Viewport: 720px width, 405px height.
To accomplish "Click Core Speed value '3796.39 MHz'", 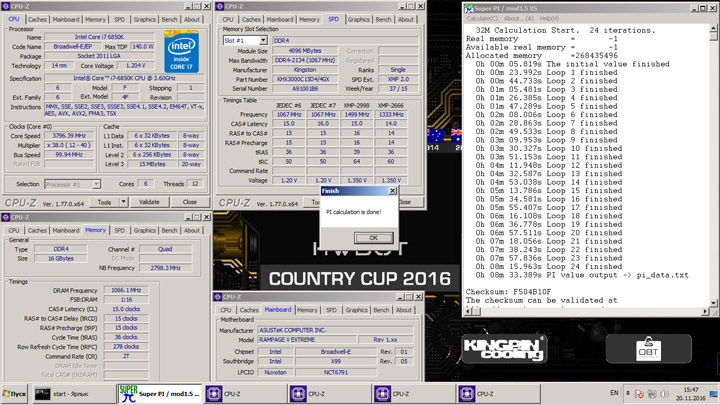I will pos(69,135).
